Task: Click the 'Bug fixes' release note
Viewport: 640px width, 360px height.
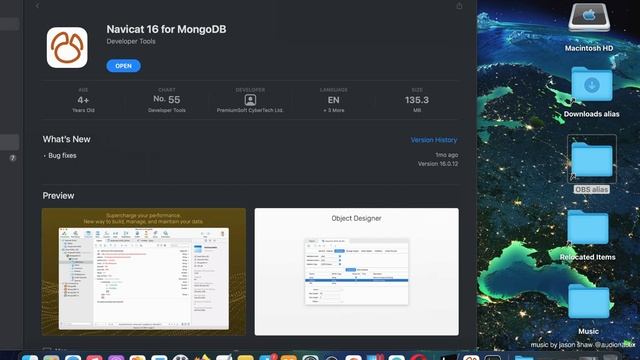Action: tap(62, 156)
